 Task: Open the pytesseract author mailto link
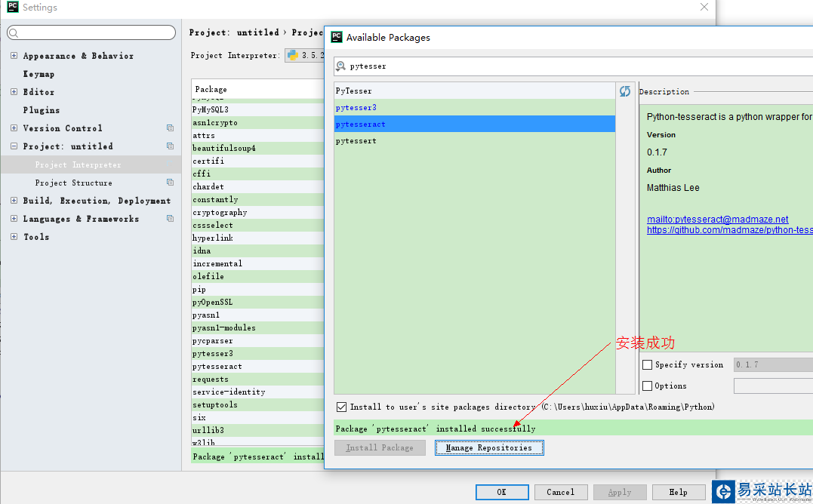click(718, 219)
